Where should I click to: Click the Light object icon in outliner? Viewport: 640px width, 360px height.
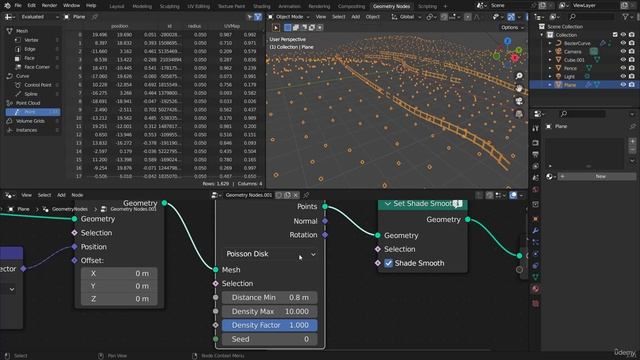pyautogui.click(x=558, y=76)
